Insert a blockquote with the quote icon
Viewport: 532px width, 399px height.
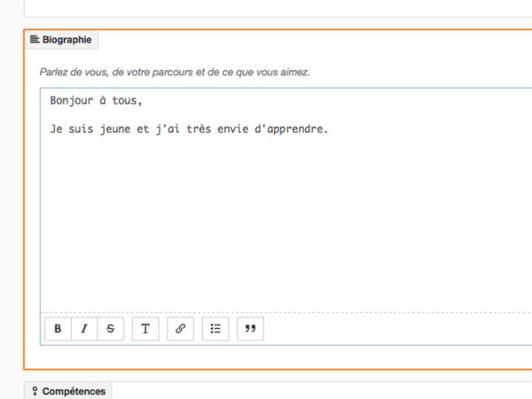pos(250,329)
